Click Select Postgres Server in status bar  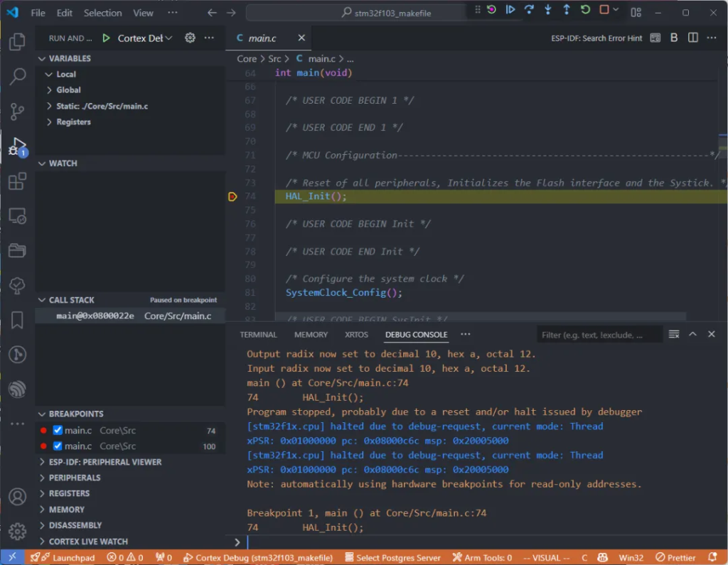click(x=392, y=558)
